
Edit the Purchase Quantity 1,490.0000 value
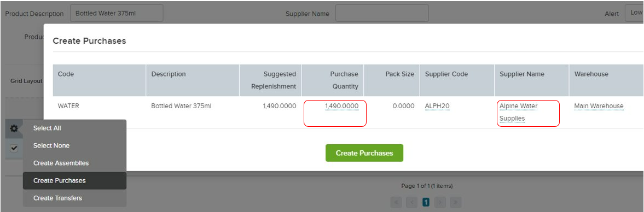pyautogui.click(x=342, y=106)
